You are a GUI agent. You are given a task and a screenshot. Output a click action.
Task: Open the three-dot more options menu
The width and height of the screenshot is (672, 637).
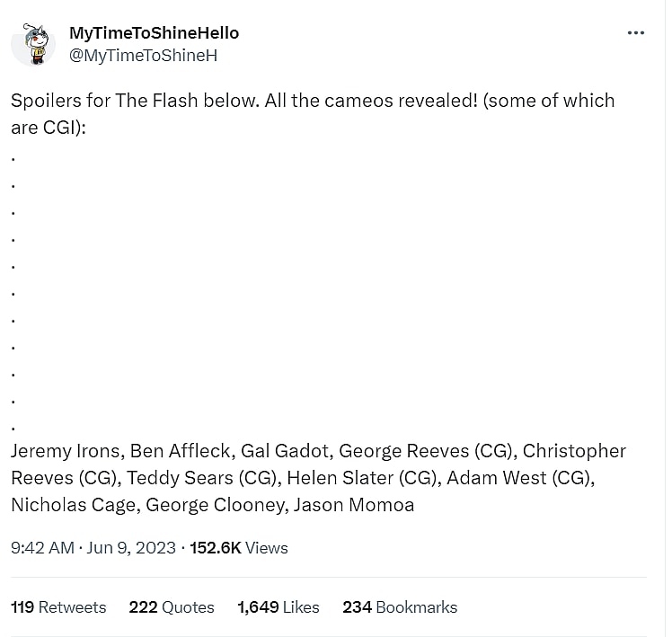coord(636,33)
